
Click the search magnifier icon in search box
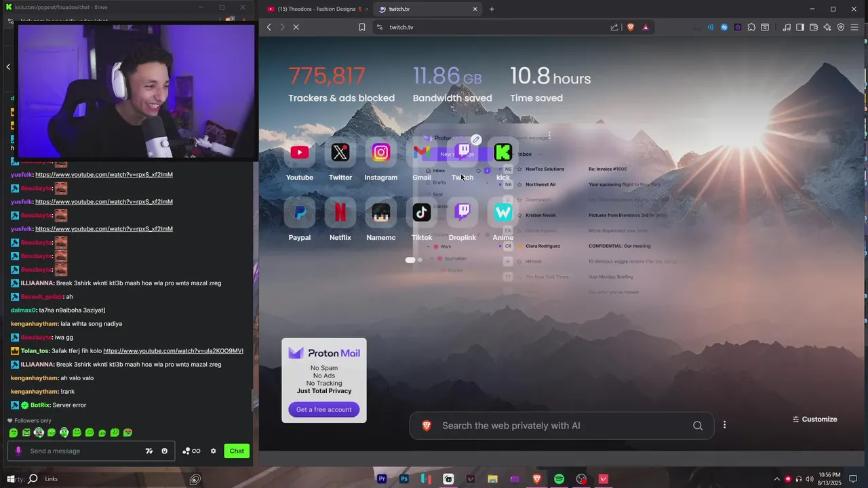coord(698,426)
